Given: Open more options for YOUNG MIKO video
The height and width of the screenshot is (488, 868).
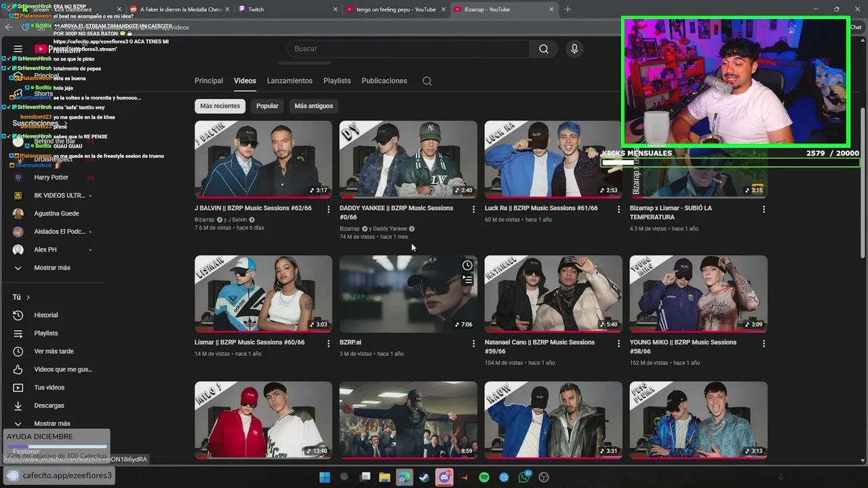Looking at the screenshot, I should point(764,344).
